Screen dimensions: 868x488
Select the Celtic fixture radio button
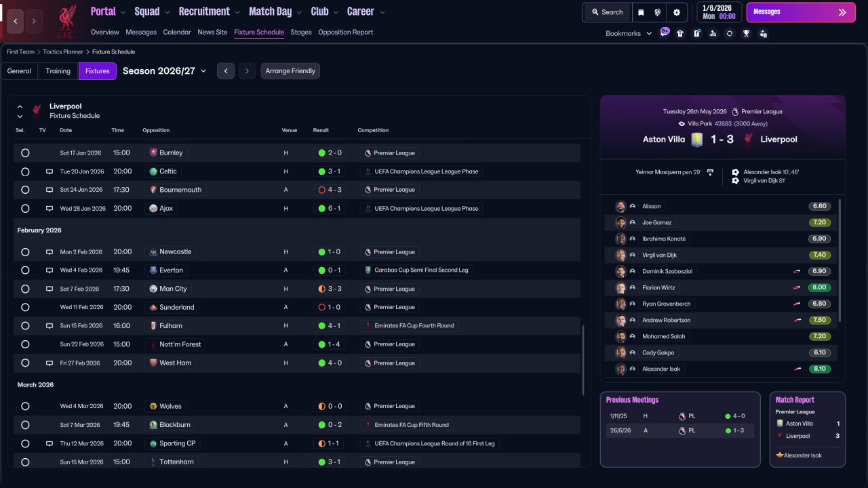click(25, 171)
